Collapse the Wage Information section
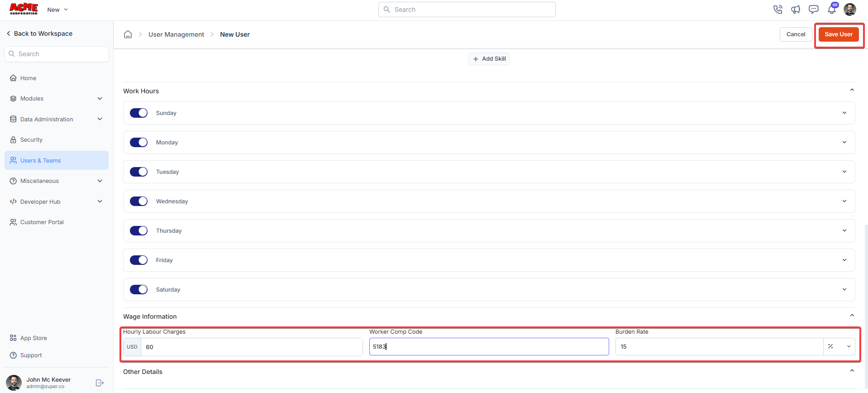 click(852, 316)
